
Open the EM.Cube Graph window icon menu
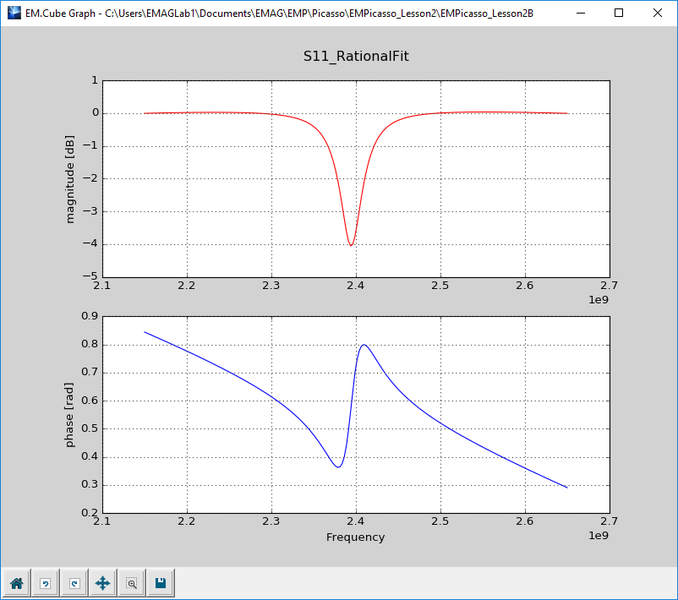14,13
